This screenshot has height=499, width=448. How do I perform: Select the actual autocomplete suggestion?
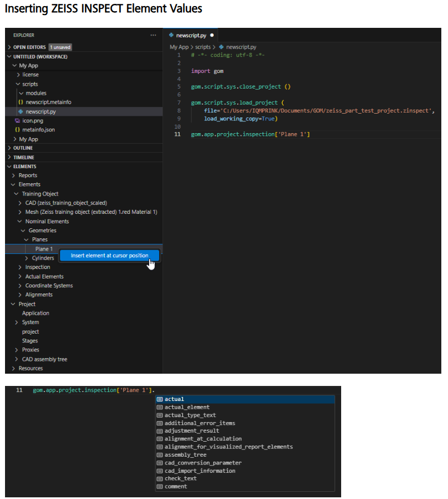[245, 399]
